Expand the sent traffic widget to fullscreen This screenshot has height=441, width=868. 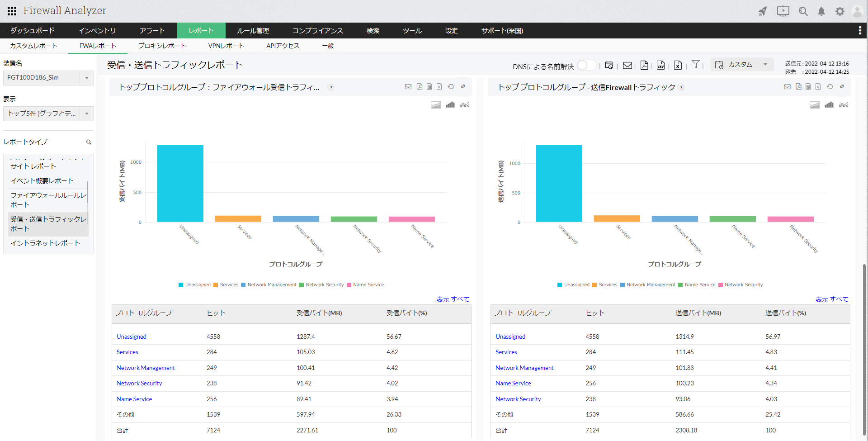[842, 87]
